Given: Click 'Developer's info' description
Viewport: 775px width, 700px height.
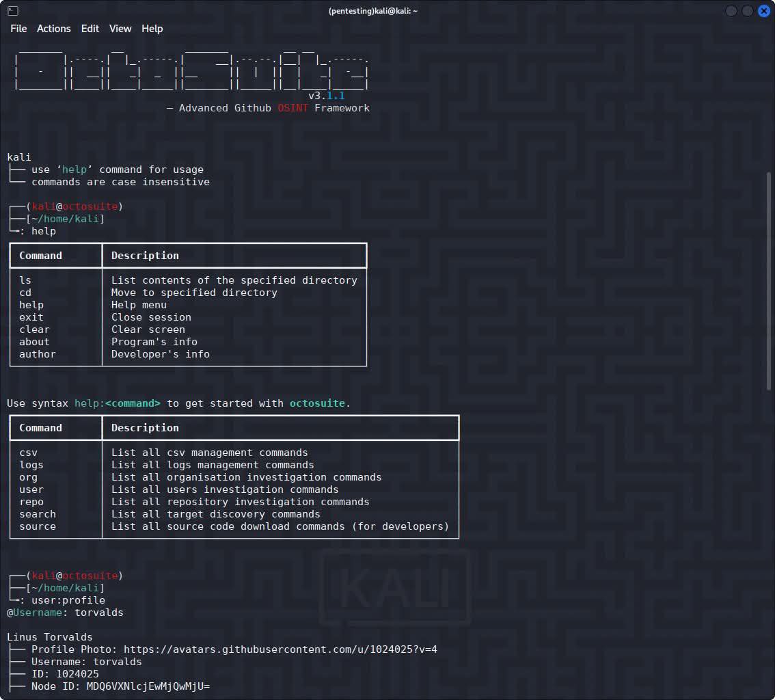Looking at the screenshot, I should click(160, 355).
